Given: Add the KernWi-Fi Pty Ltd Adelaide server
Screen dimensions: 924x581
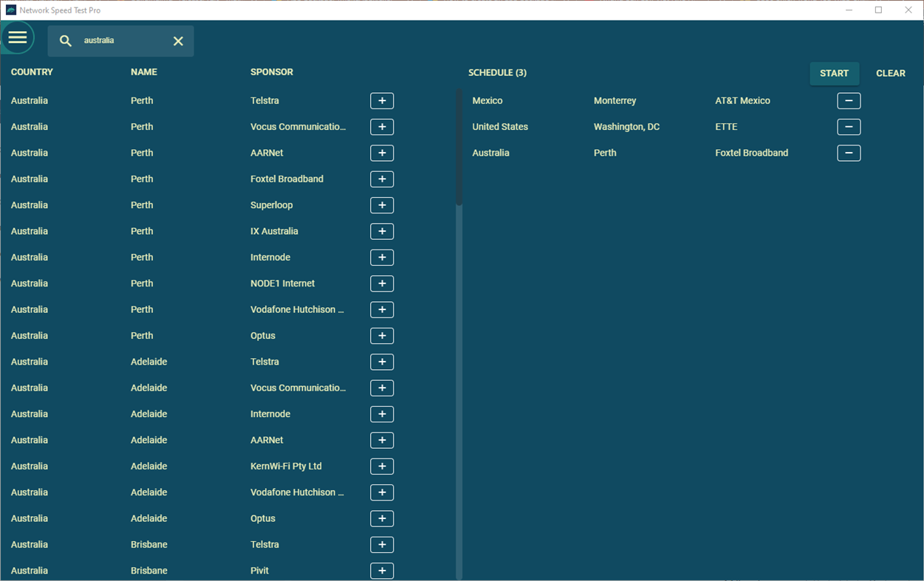Looking at the screenshot, I should pos(382,466).
